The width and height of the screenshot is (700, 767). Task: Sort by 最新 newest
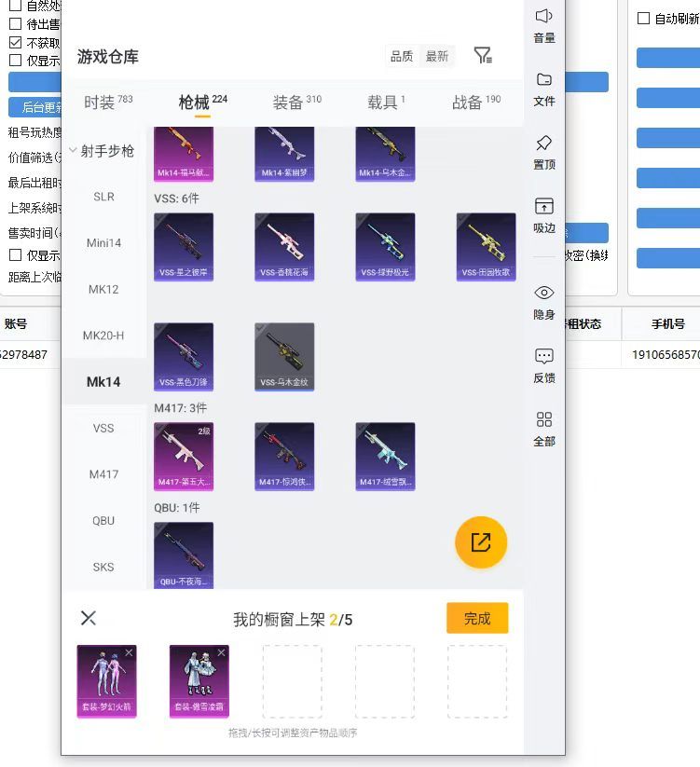coord(437,56)
